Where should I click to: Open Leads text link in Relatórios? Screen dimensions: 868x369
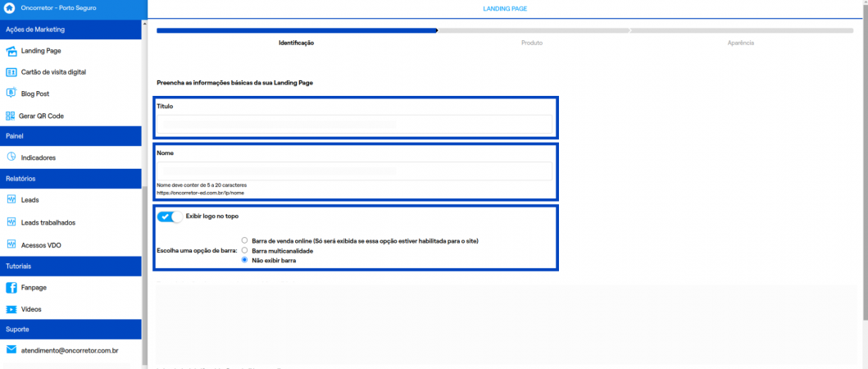(30, 200)
